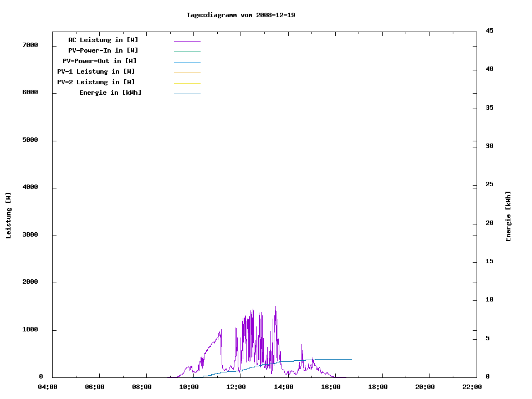Viewport: 532px width, 399px height.
Task: Click the gray PV-1 Leistung legend line sample
Action: click(187, 73)
